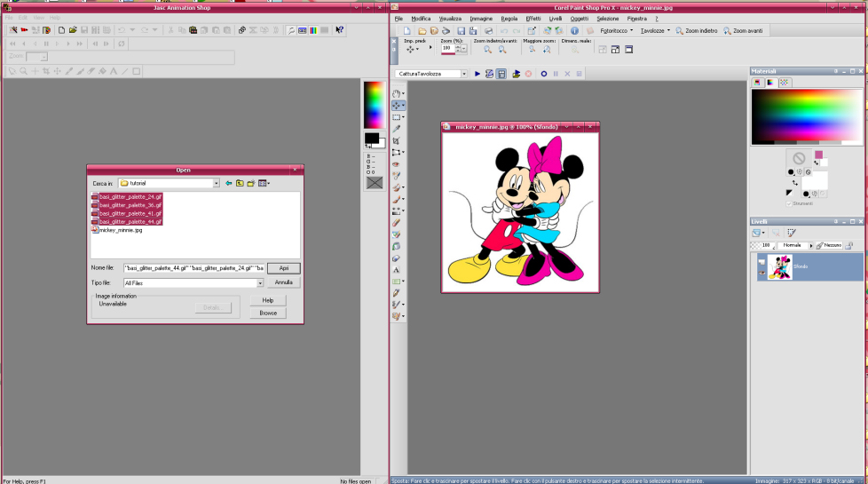Select the Crop tool in Paint Shop Pro toolbox
The height and width of the screenshot is (484, 868).
pos(397,140)
